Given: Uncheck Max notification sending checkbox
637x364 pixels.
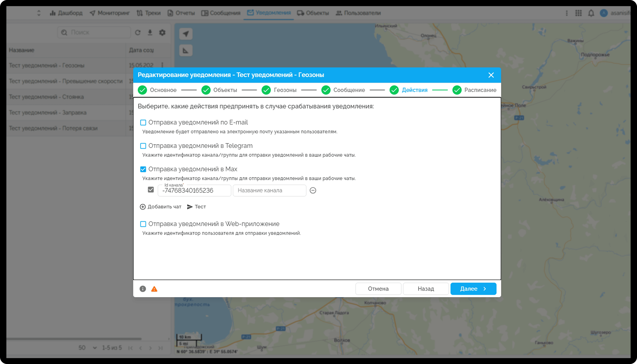Looking at the screenshot, I should coord(143,169).
